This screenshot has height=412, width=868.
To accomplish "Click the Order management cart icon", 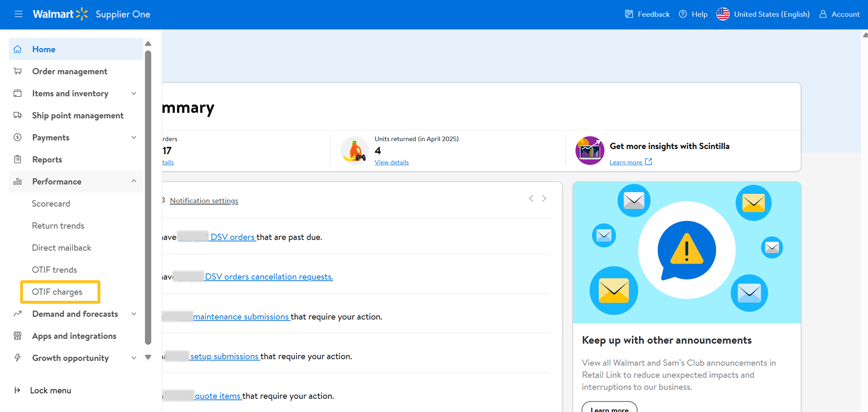I will (18, 71).
